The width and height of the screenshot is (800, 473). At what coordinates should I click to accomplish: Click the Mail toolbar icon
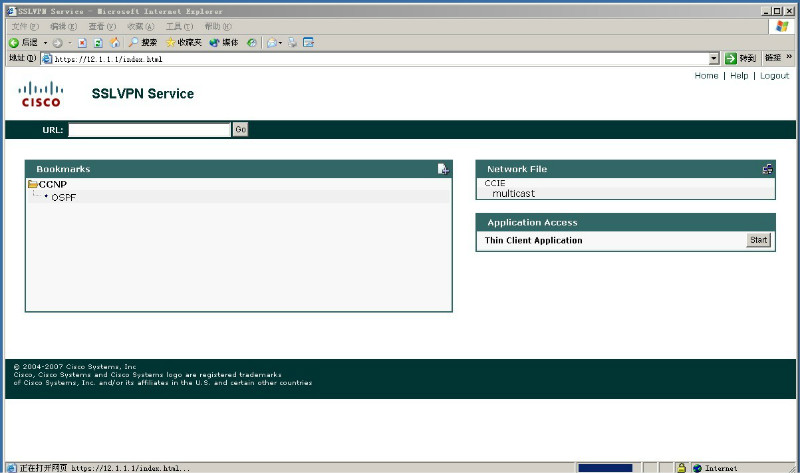click(x=272, y=43)
